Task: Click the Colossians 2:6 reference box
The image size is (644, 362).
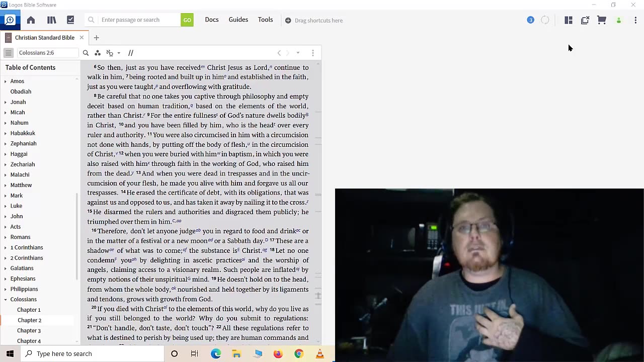Action: pyautogui.click(x=48, y=53)
